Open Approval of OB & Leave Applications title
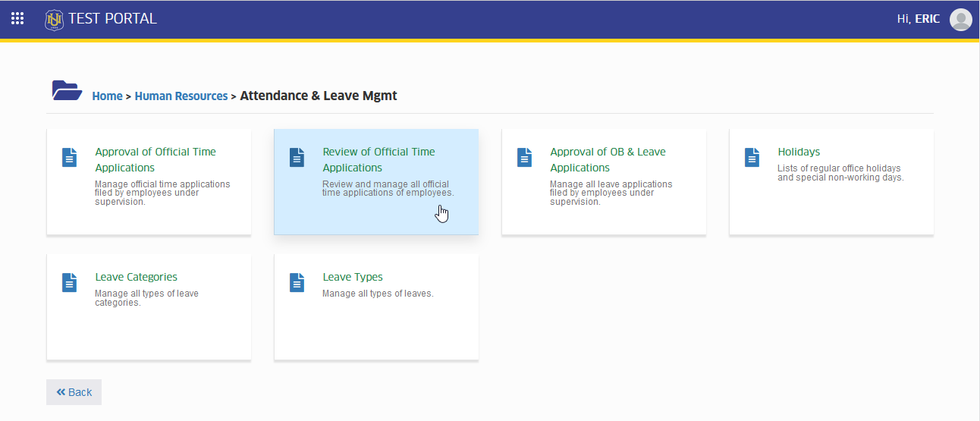980x421 pixels. 608,159
